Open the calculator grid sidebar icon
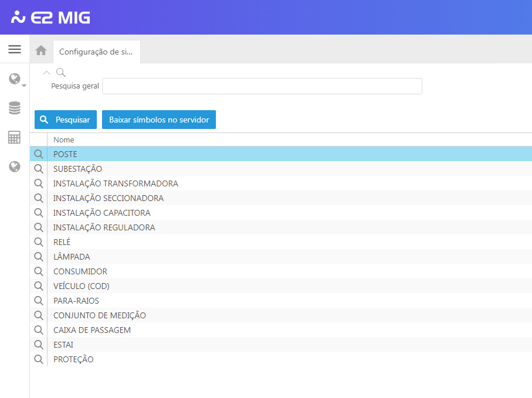 pyautogui.click(x=15, y=138)
